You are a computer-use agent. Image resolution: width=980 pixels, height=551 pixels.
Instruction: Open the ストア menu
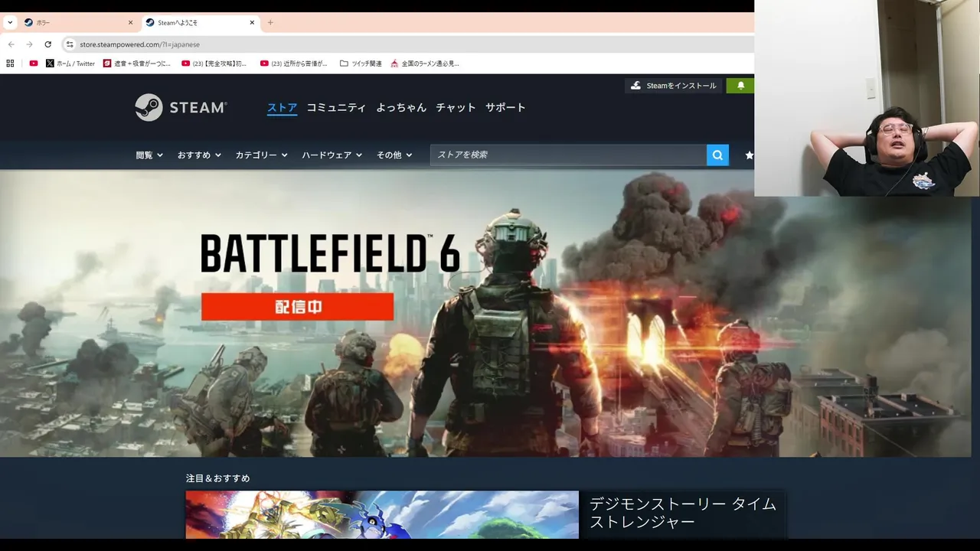282,108
